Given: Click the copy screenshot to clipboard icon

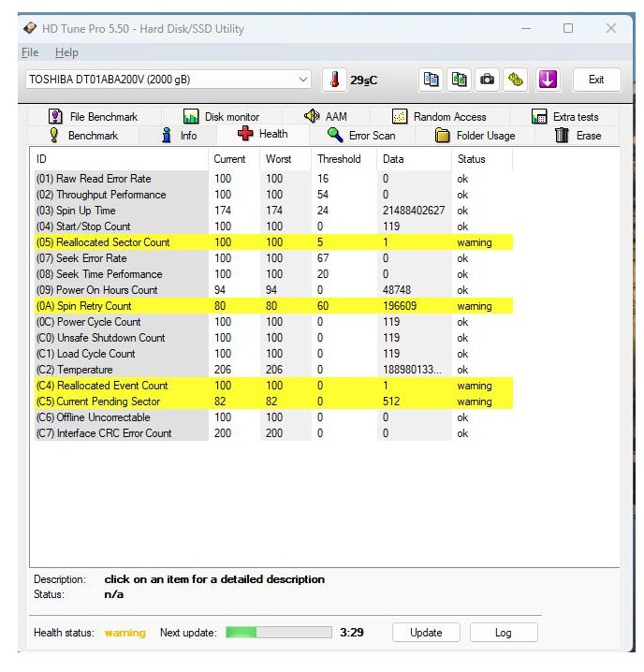Looking at the screenshot, I should tap(459, 80).
